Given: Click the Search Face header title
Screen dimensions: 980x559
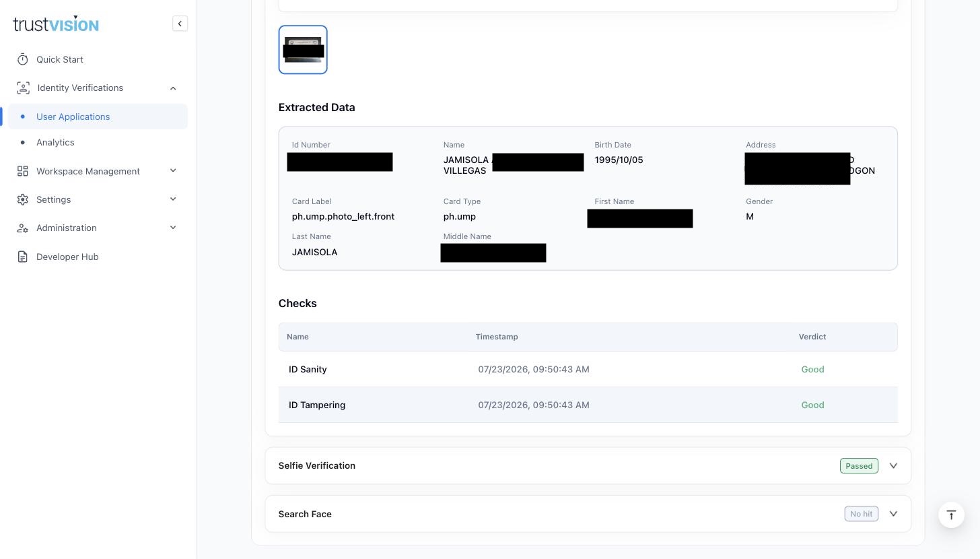Looking at the screenshot, I should tap(305, 514).
